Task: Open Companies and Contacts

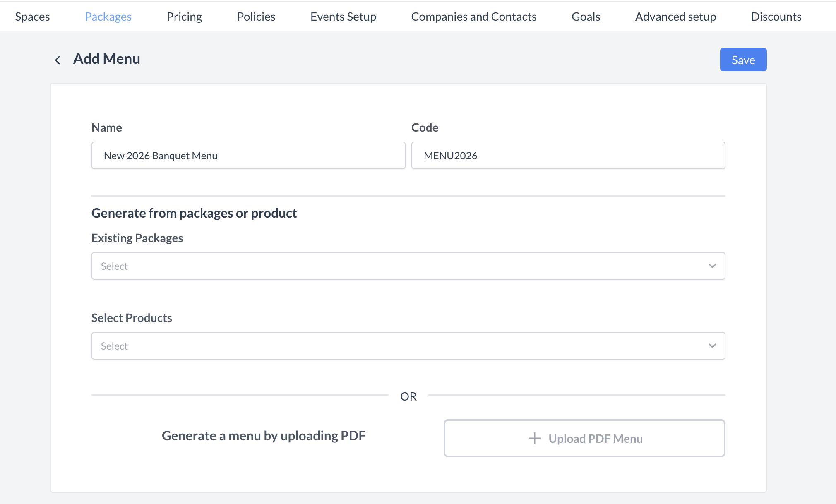Action: pyautogui.click(x=473, y=16)
